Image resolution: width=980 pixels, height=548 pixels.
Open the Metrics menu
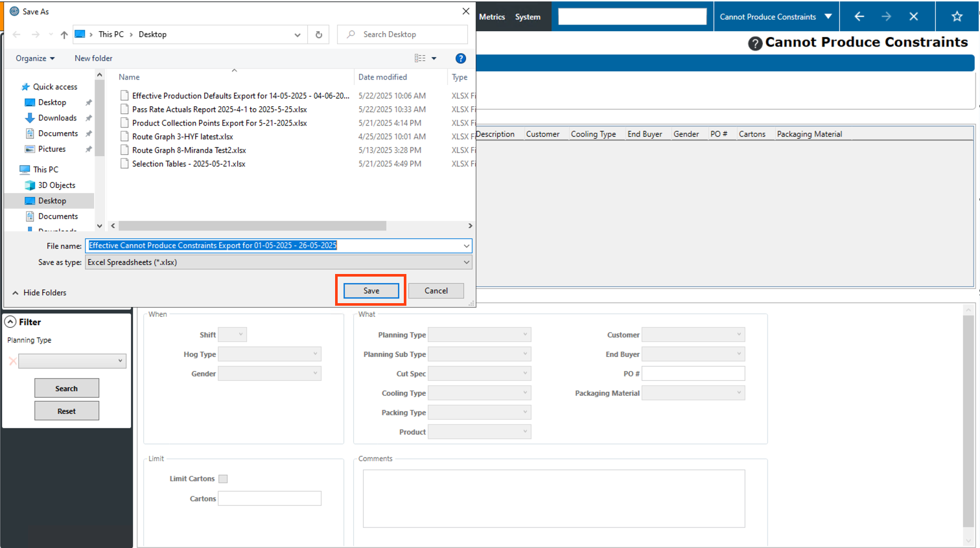[x=492, y=17]
